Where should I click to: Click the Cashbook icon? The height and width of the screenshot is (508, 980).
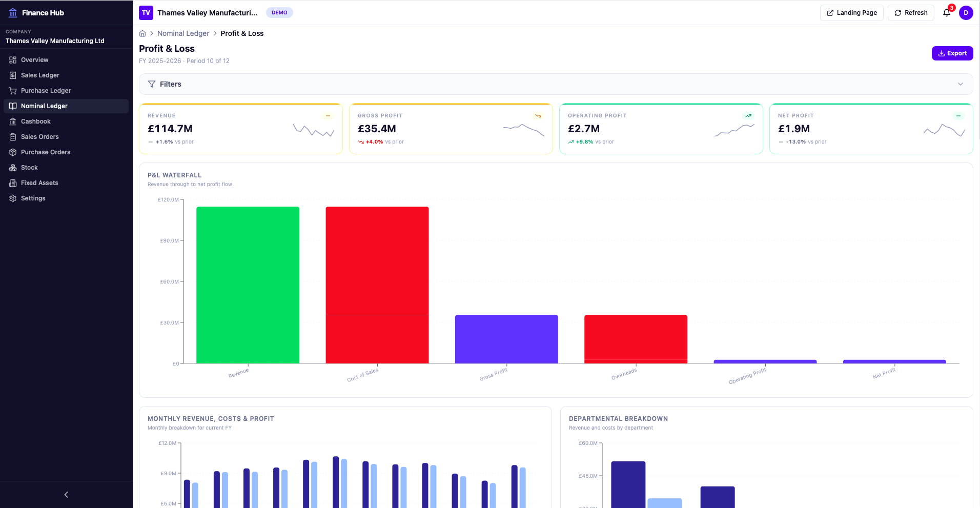(x=12, y=121)
